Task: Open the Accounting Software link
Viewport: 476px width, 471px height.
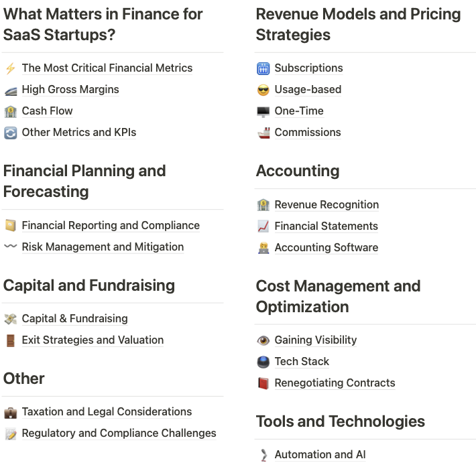Action: click(326, 248)
